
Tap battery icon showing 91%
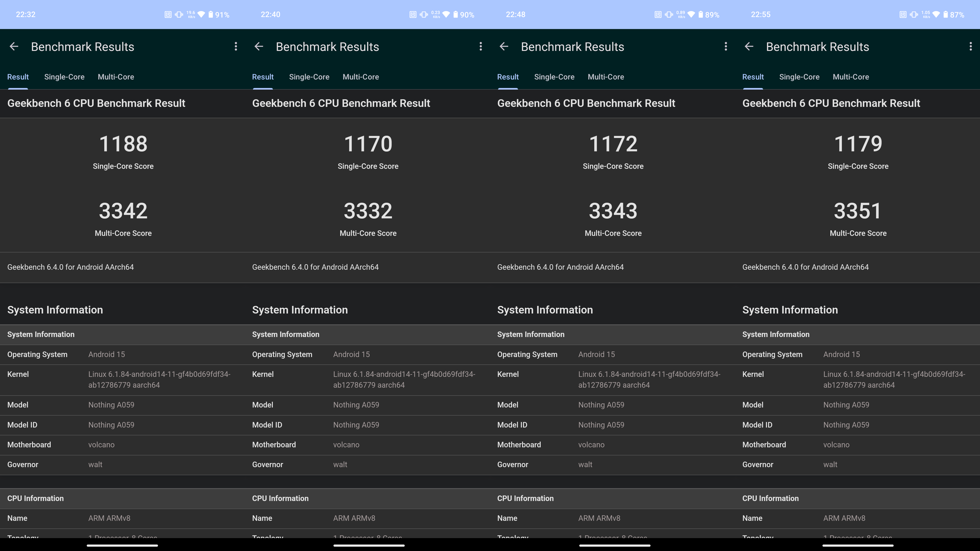pyautogui.click(x=211, y=14)
